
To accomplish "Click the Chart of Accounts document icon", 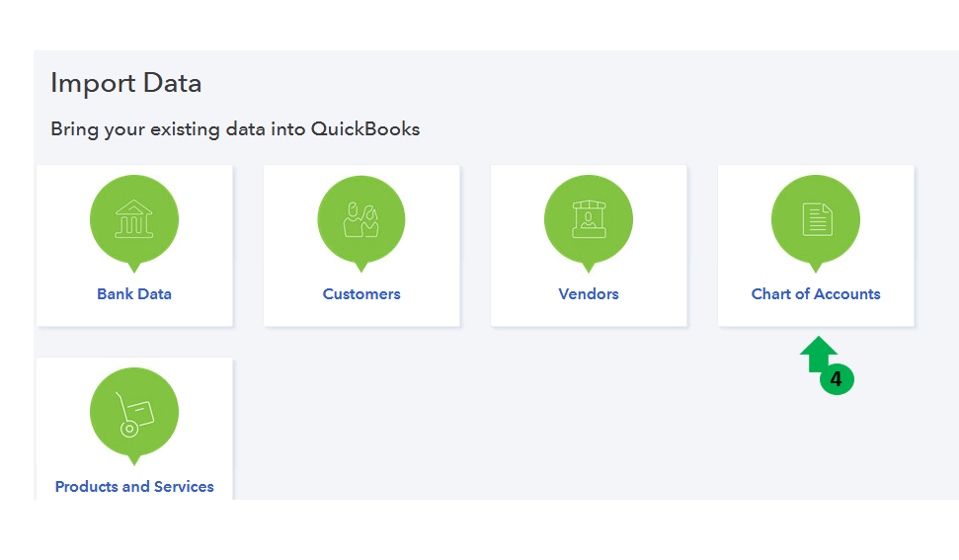I will [816, 219].
